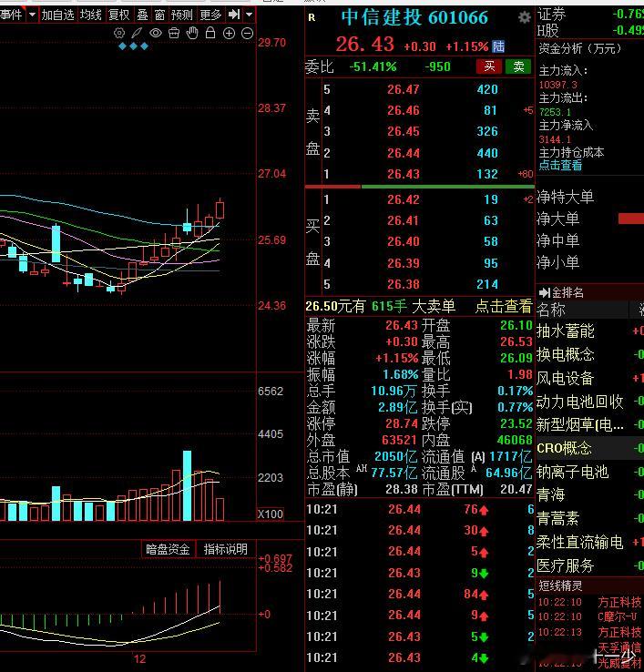This screenshot has width=644, height=672.
Task: Select the drawing pen tool
Action: click(x=138, y=33)
